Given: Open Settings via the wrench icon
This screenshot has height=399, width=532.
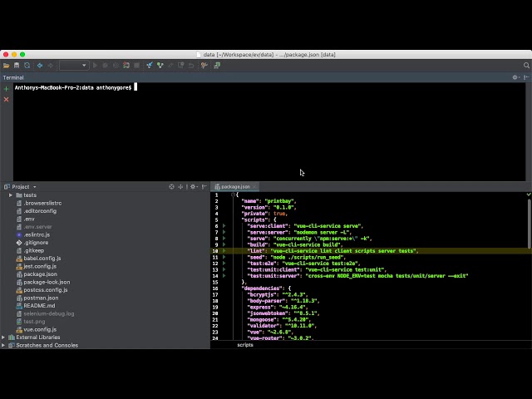Looking at the screenshot, I should [204, 66].
